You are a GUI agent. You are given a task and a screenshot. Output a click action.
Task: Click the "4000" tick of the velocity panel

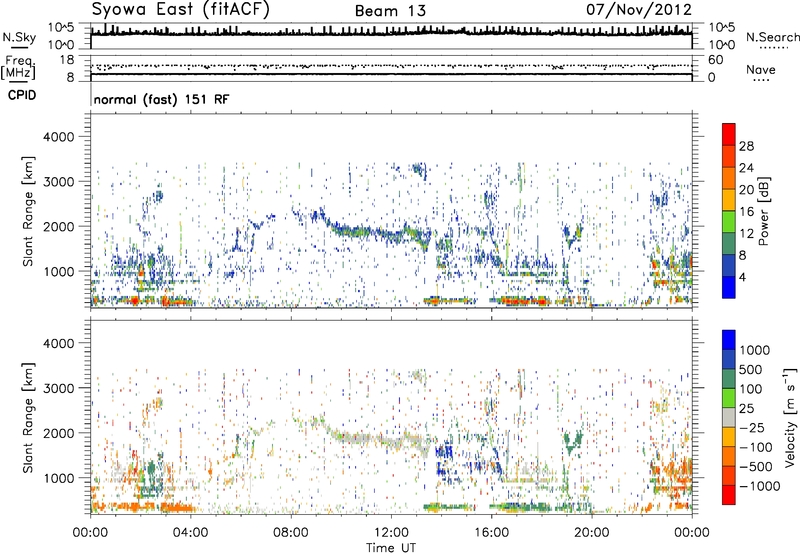(x=59, y=343)
